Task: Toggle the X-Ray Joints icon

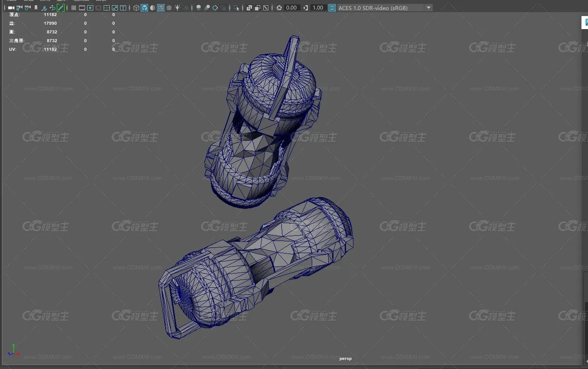Action: tap(265, 8)
